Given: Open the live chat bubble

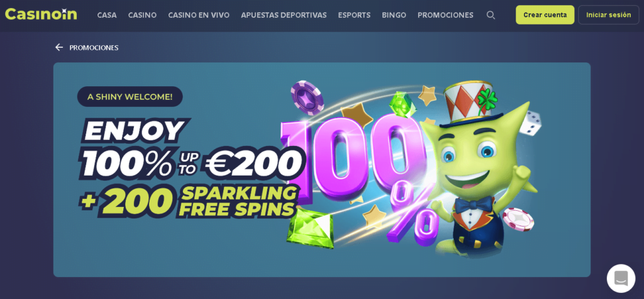Looking at the screenshot, I should pyautogui.click(x=621, y=278).
